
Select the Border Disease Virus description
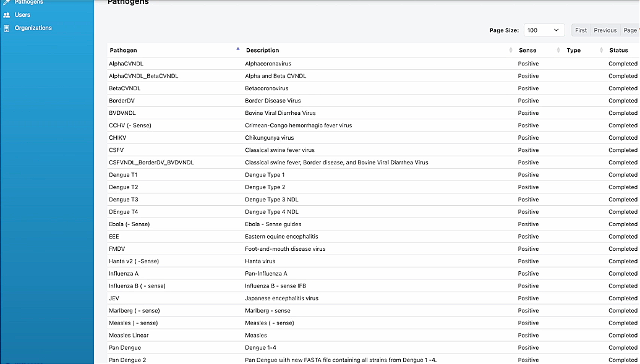click(273, 100)
